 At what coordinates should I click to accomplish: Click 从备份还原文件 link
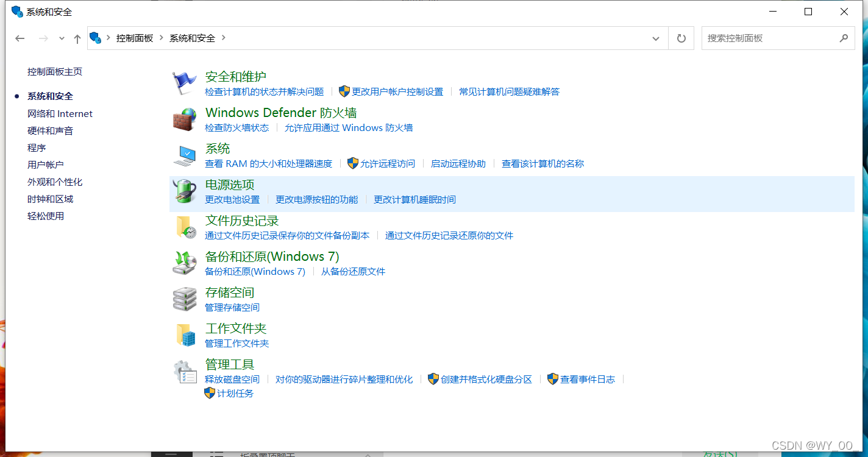tap(354, 271)
